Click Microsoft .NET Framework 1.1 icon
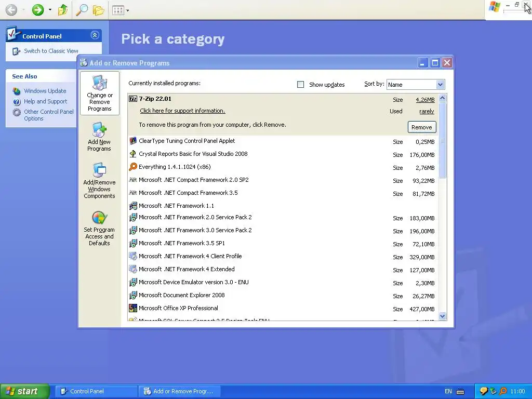The image size is (532, 399). coord(133,206)
